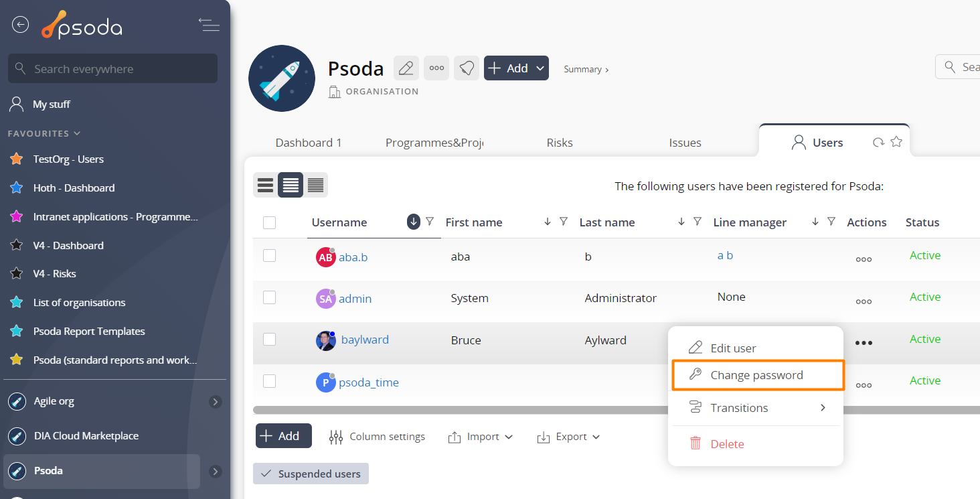Sort by First name arrow
The width and height of the screenshot is (980, 499).
click(548, 222)
